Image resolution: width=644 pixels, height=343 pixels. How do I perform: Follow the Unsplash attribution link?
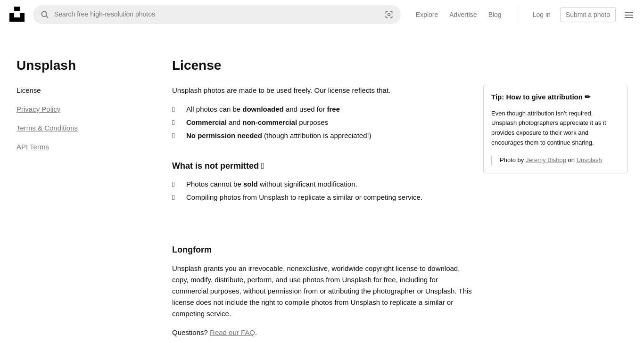click(589, 160)
